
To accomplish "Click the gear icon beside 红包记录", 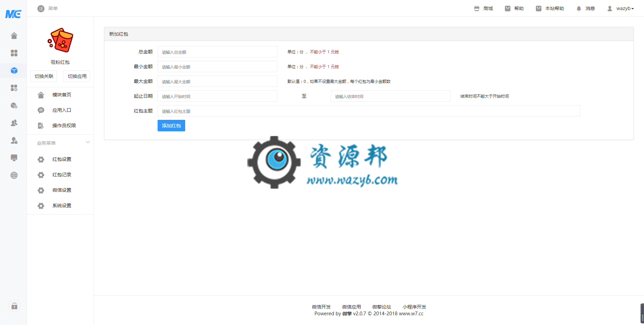I will (41, 175).
